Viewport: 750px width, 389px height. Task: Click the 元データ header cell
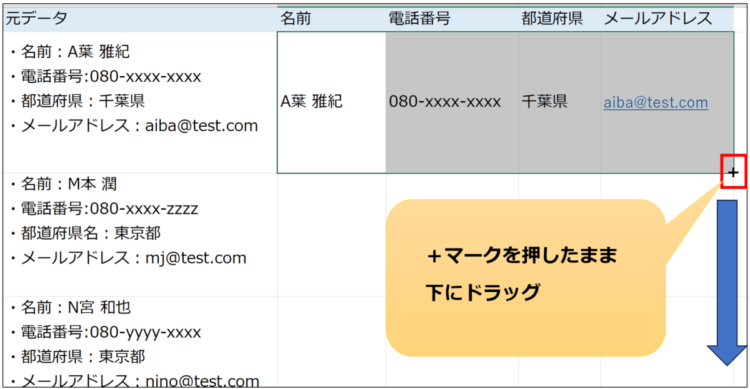coord(140,19)
